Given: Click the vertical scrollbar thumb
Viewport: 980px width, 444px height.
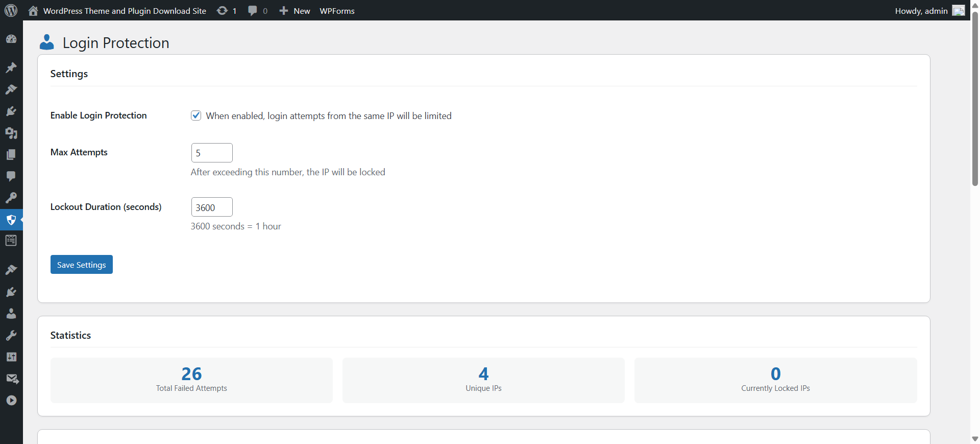Looking at the screenshot, I should coord(975,98).
